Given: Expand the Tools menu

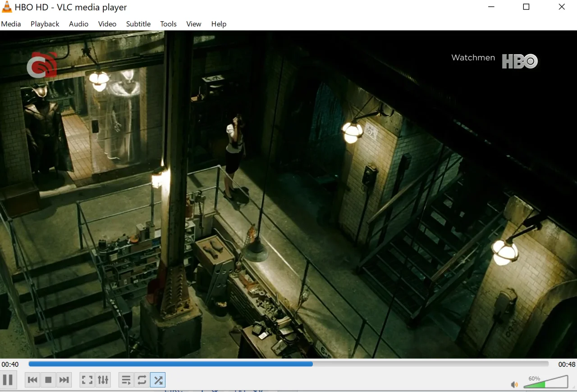Looking at the screenshot, I should 168,24.
